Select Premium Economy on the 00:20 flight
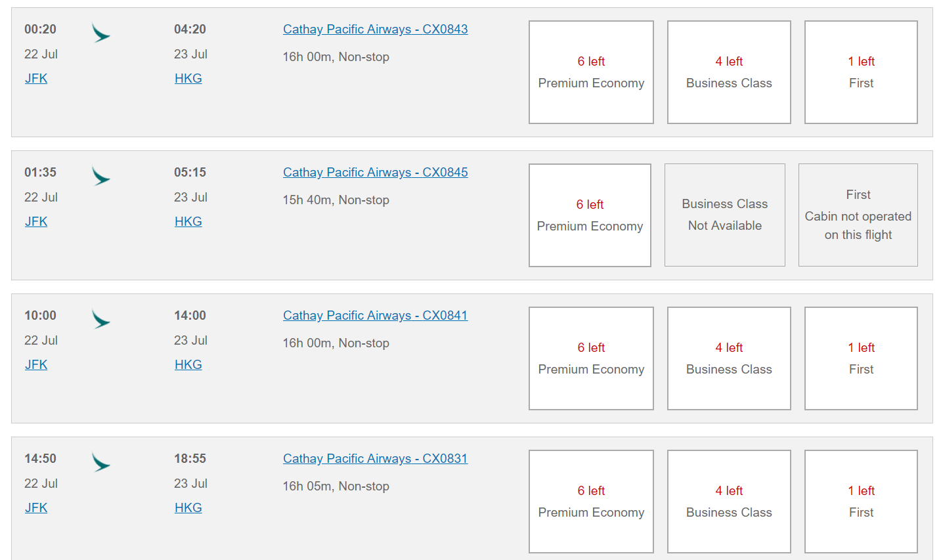Viewport: 941px width, 560px height. (x=591, y=72)
